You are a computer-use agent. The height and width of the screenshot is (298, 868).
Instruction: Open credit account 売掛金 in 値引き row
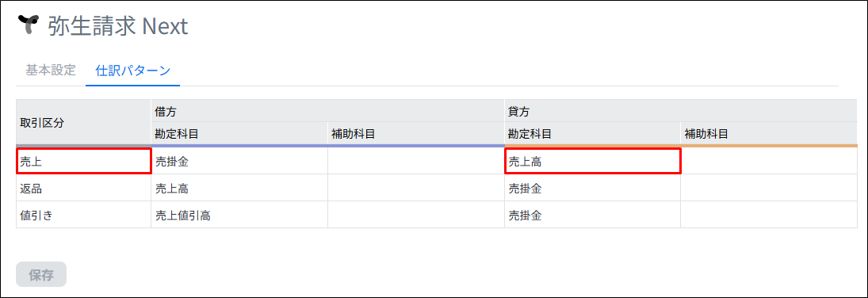coord(592,215)
